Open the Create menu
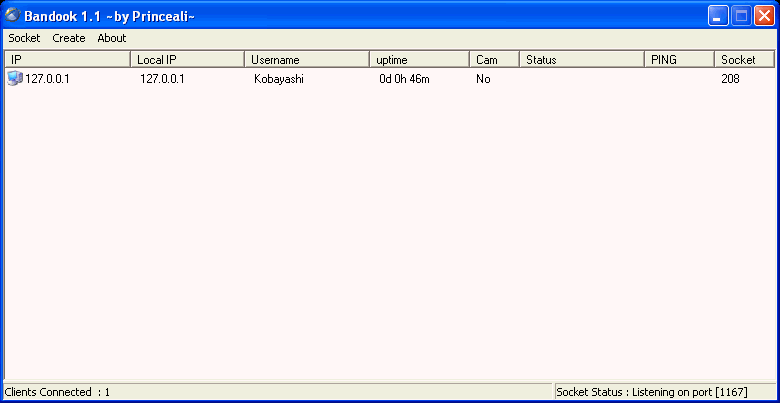This screenshot has width=780, height=403. coord(69,38)
